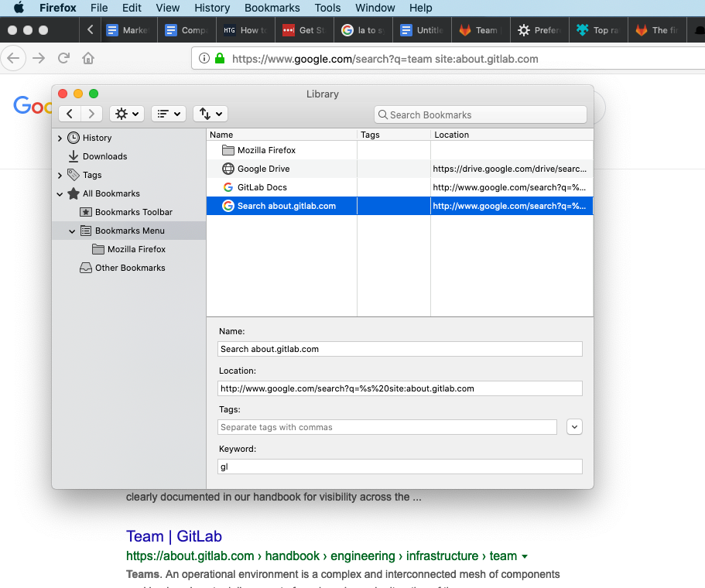705x588 pixels.
Task: Click the Other Bookmarks tray icon
Action: coord(85,268)
